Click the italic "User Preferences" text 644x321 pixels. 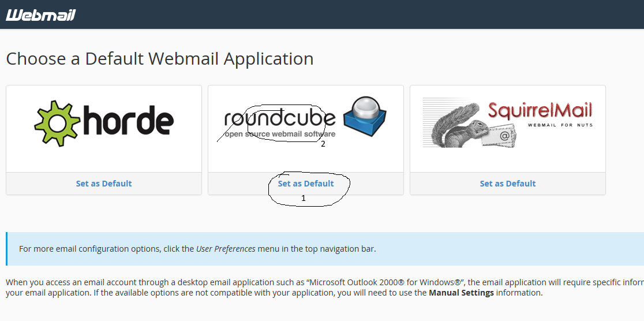coord(226,249)
